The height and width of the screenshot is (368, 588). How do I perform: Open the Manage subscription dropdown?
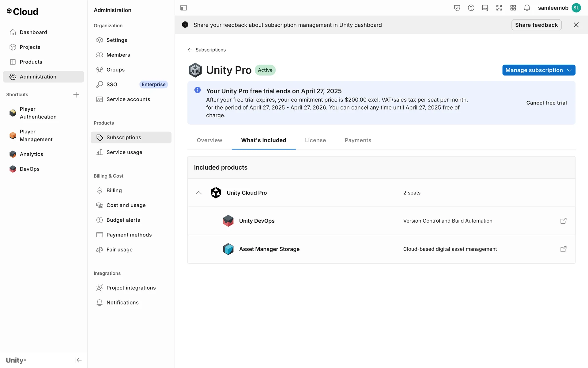point(538,70)
